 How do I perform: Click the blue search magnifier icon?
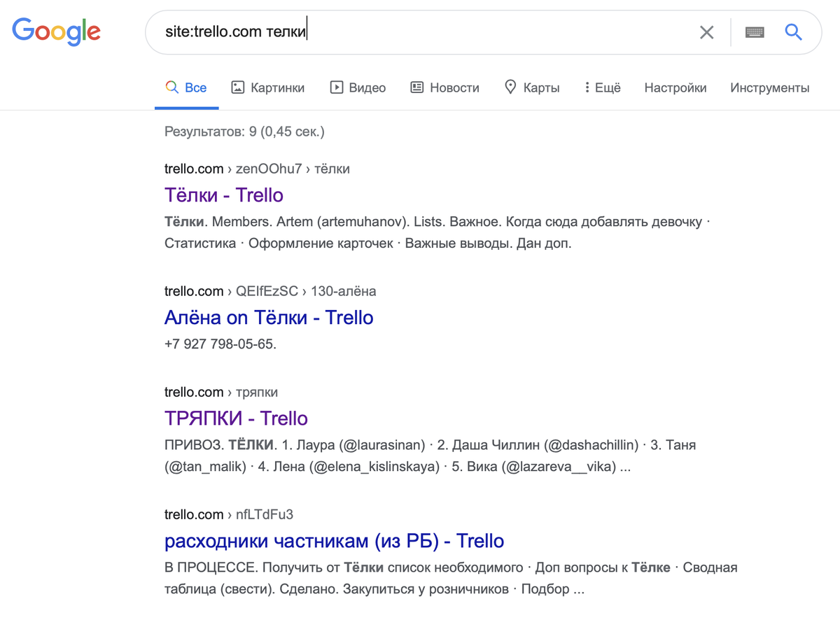[x=793, y=32]
